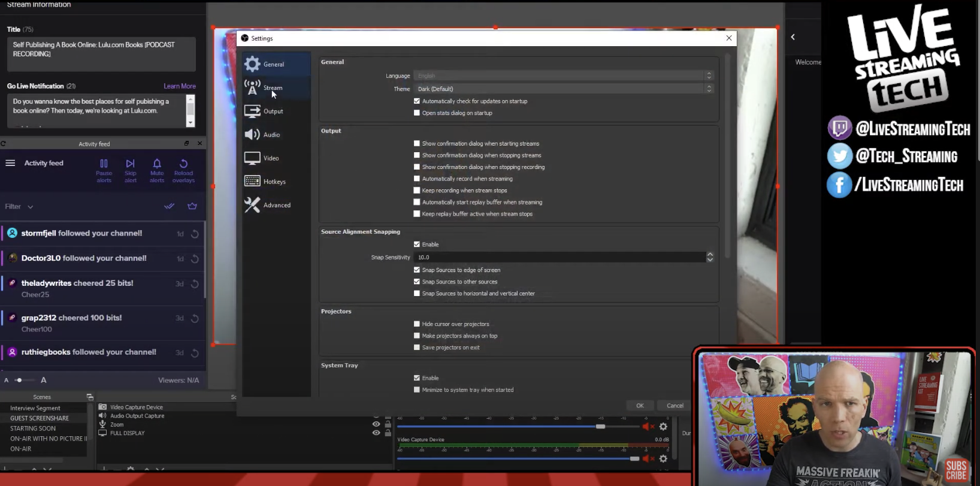
Task: Open the activity feed hamburger menu
Action: 10,163
